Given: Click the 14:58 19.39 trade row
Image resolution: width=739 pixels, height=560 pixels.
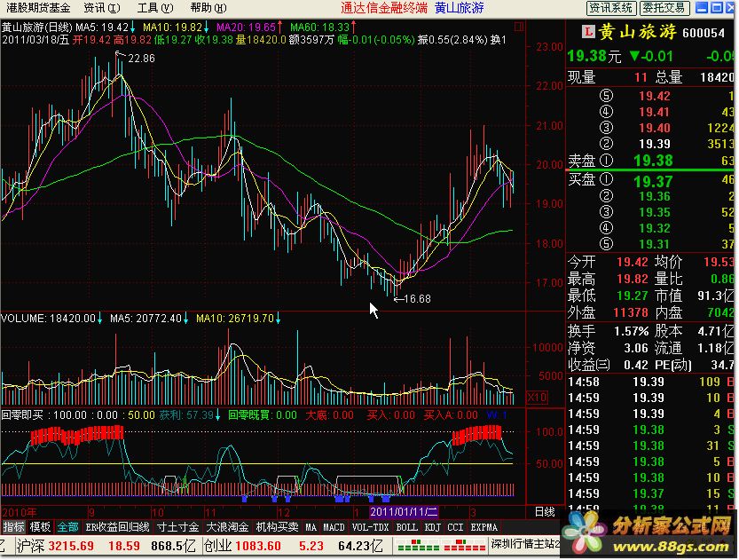Looking at the screenshot, I should (650, 382).
